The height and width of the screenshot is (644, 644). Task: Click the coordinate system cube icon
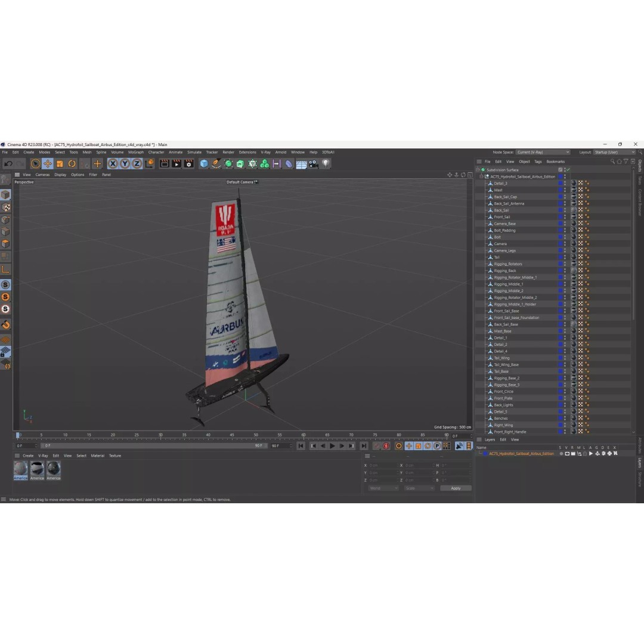click(x=150, y=163)
